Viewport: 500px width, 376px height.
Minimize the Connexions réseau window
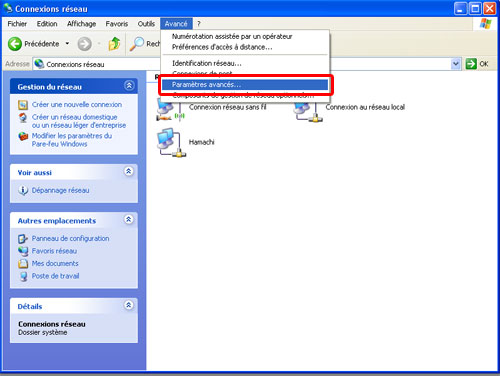click(460, 9)
